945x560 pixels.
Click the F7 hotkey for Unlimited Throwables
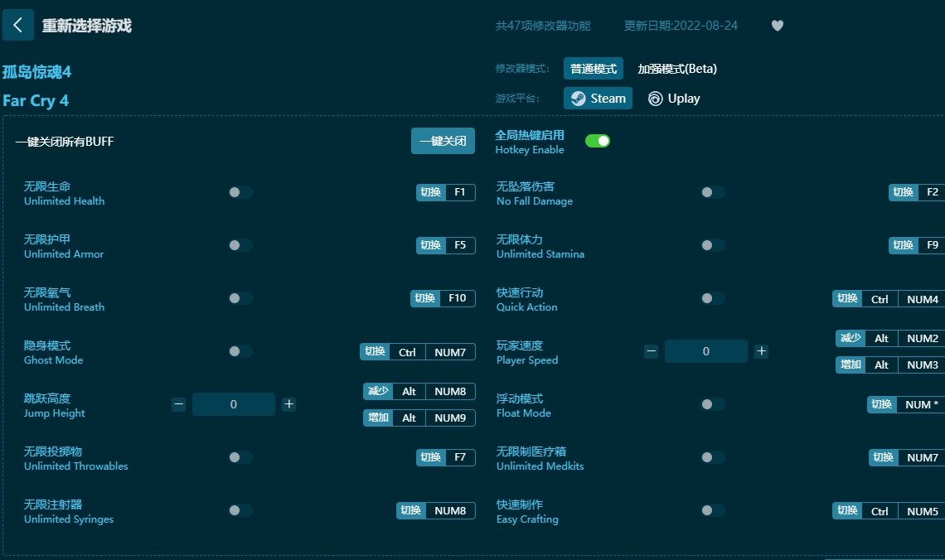[445, 457]
